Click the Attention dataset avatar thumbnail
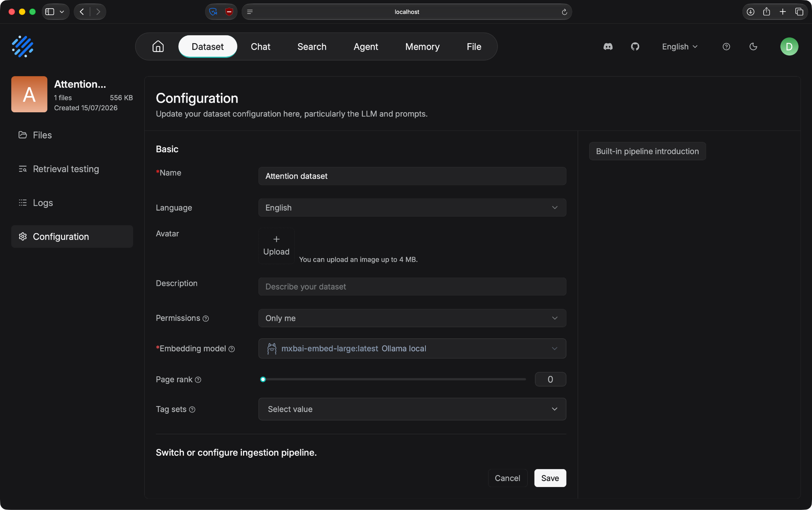 29,94
